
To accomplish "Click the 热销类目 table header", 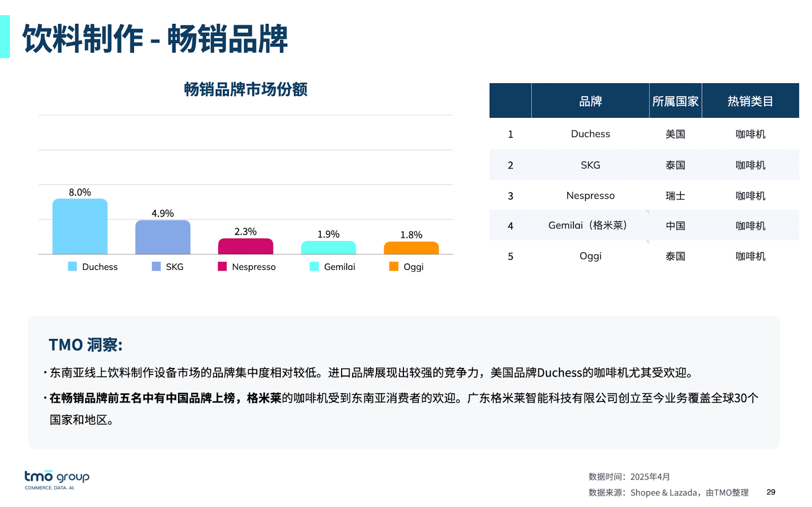I will [x=751, y=101].
